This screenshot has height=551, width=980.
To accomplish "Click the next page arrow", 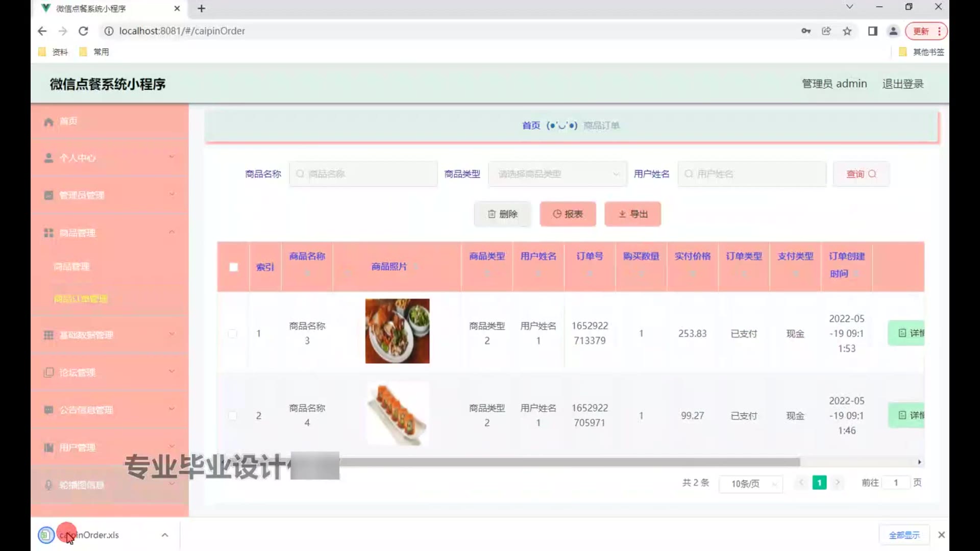I will (837, 483).
